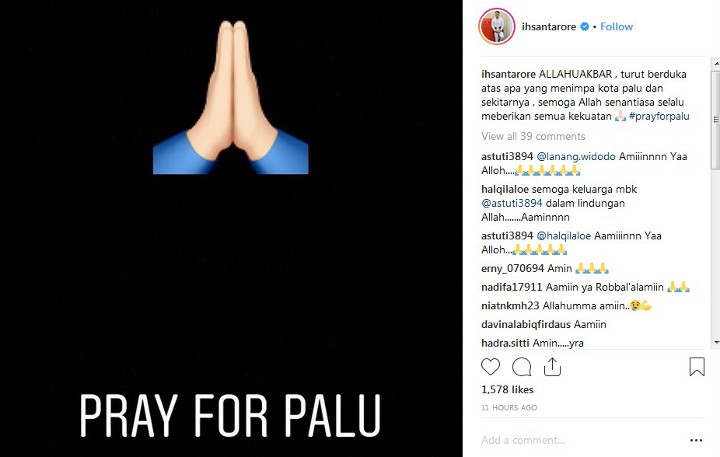Follow the ihsantarore account
Screen dimensions: 720x457
[x=616, y=27]
